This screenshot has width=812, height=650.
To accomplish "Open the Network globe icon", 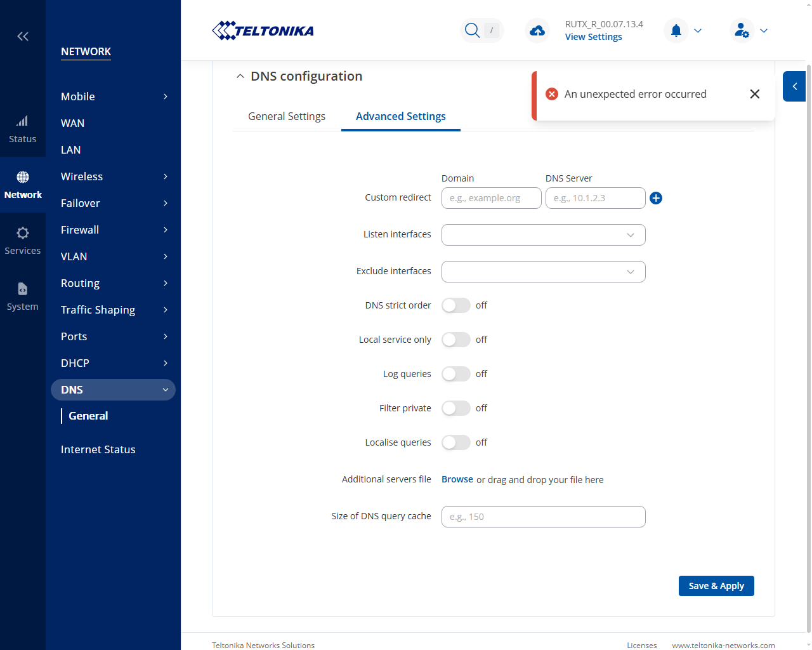I will (x=23, y=177).
